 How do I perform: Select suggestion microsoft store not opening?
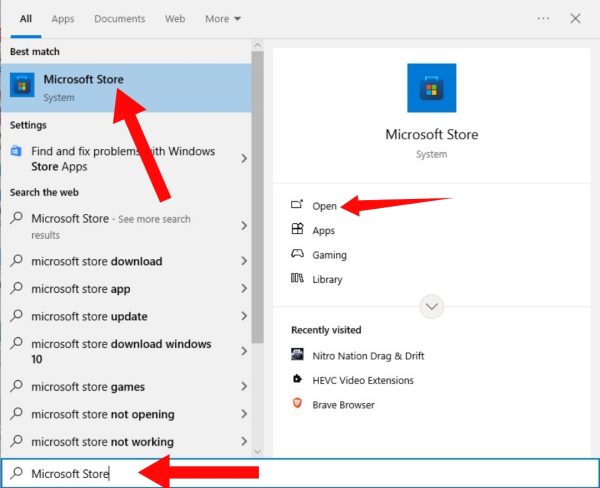(103, 415)
